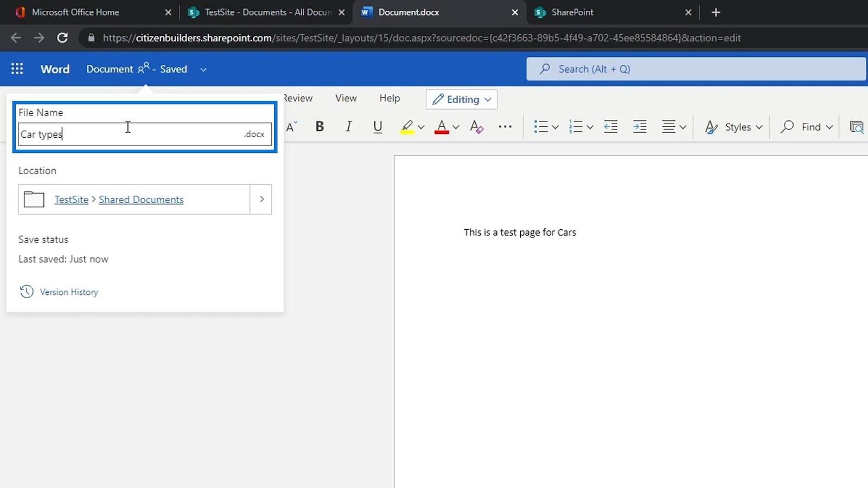Expand bullet list style dropdown
This screenshot has width=868, height=488.
555,127
